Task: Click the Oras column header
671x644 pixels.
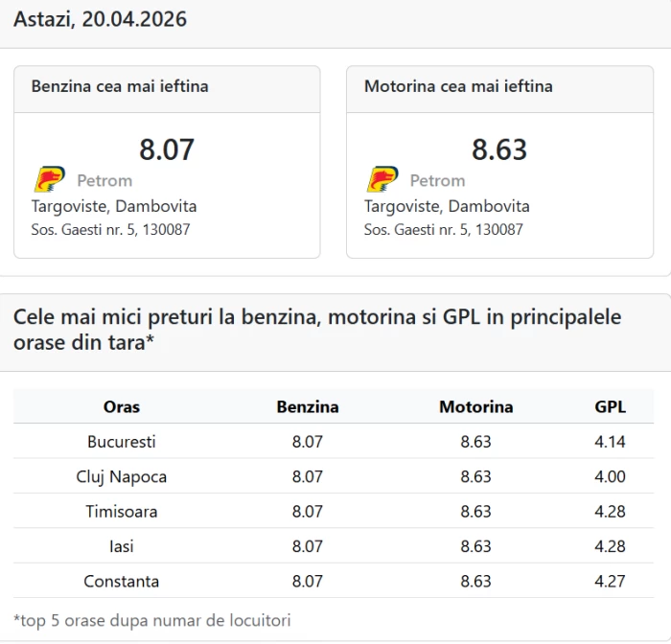Action: point(122,406)
